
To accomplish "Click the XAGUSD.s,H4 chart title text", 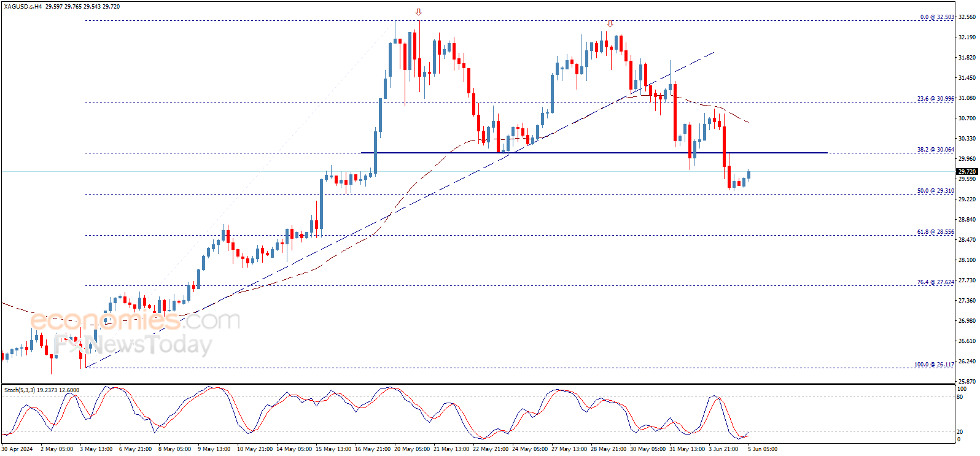I will tap(22, 6).
